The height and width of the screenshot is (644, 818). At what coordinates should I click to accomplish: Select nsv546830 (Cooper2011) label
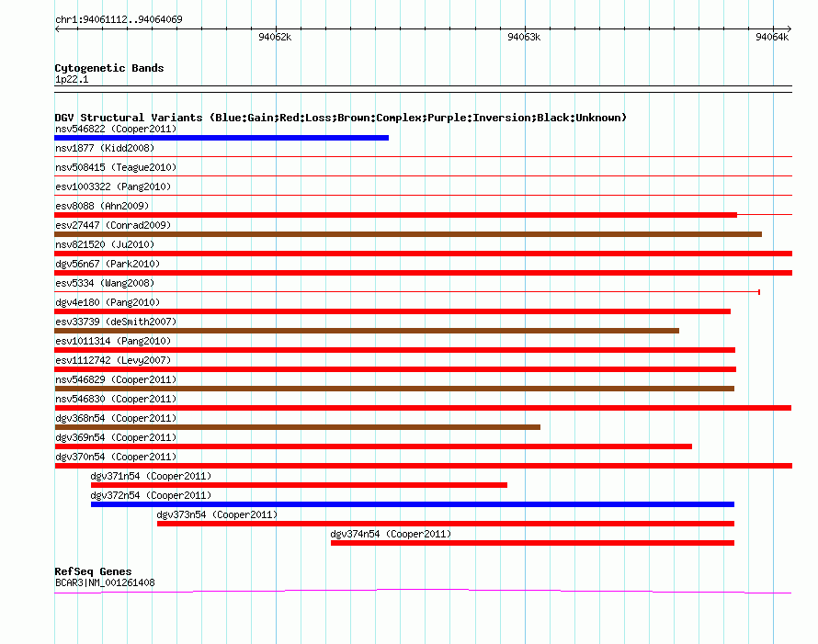(116, 399)
